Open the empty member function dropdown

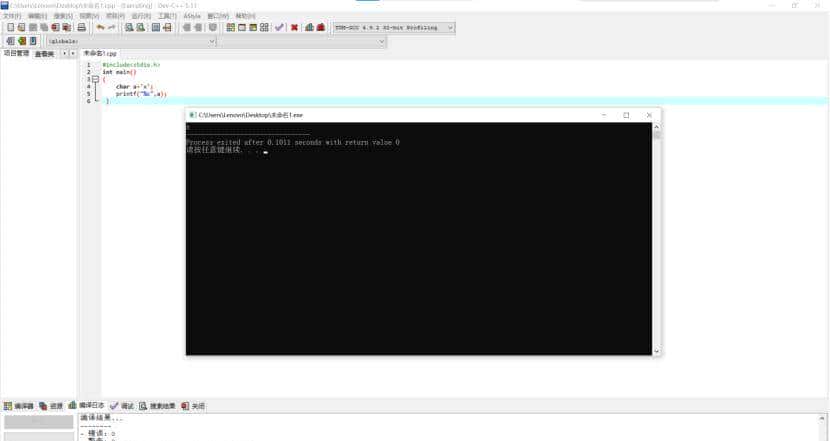coord(302,41)
